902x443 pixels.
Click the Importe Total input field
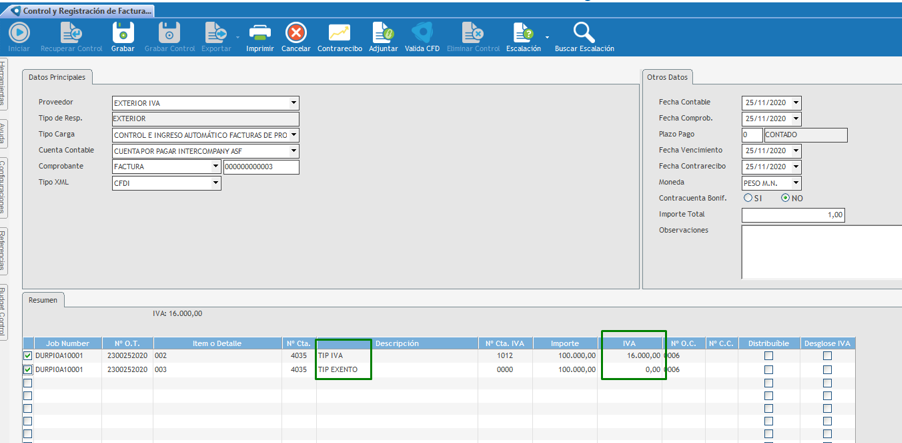tap(793, 215)
